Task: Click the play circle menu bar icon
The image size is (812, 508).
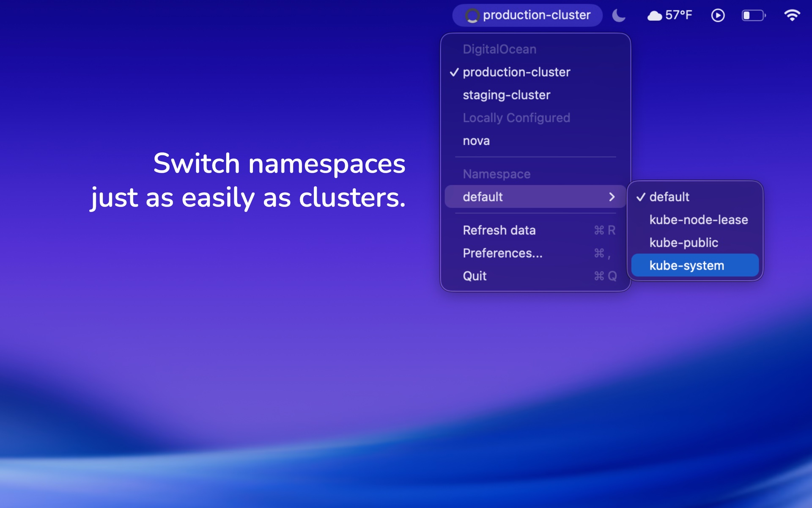Action: click(718, 16)
